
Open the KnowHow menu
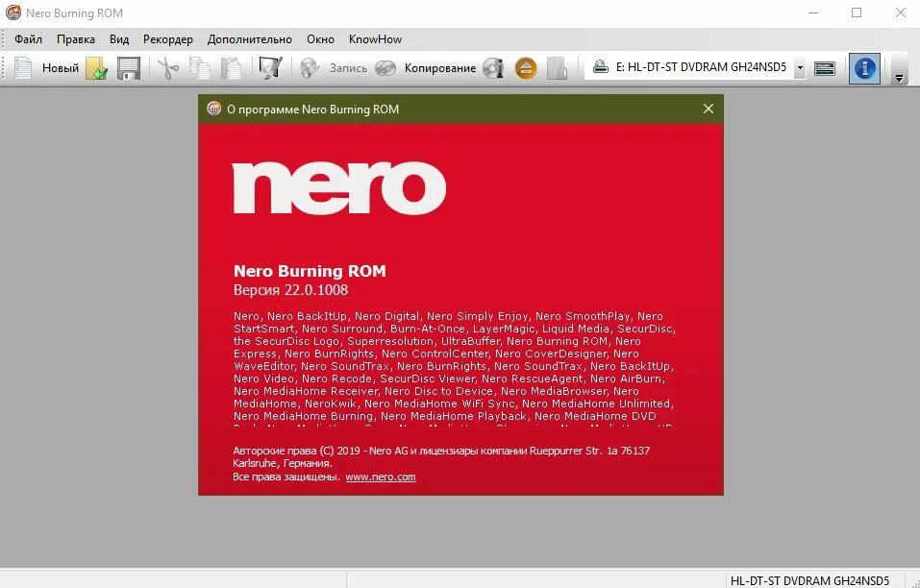pos(376,39)
